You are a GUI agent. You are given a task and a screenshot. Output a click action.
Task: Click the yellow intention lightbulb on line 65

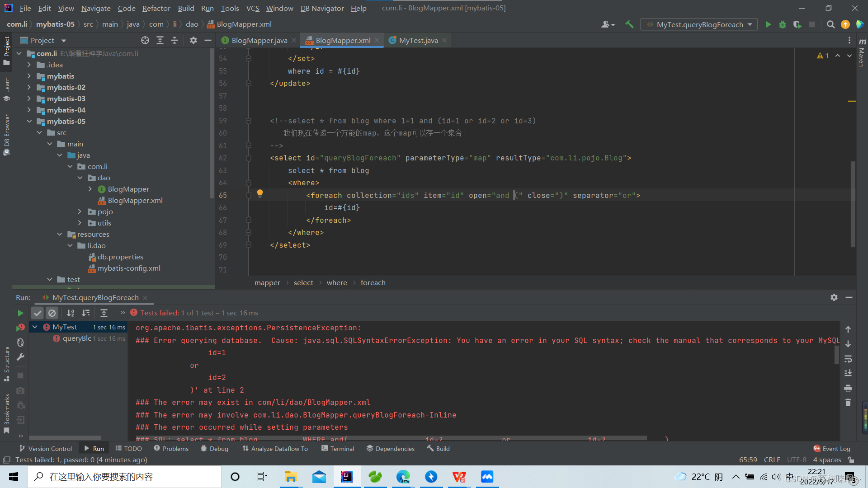pos(260,193)
